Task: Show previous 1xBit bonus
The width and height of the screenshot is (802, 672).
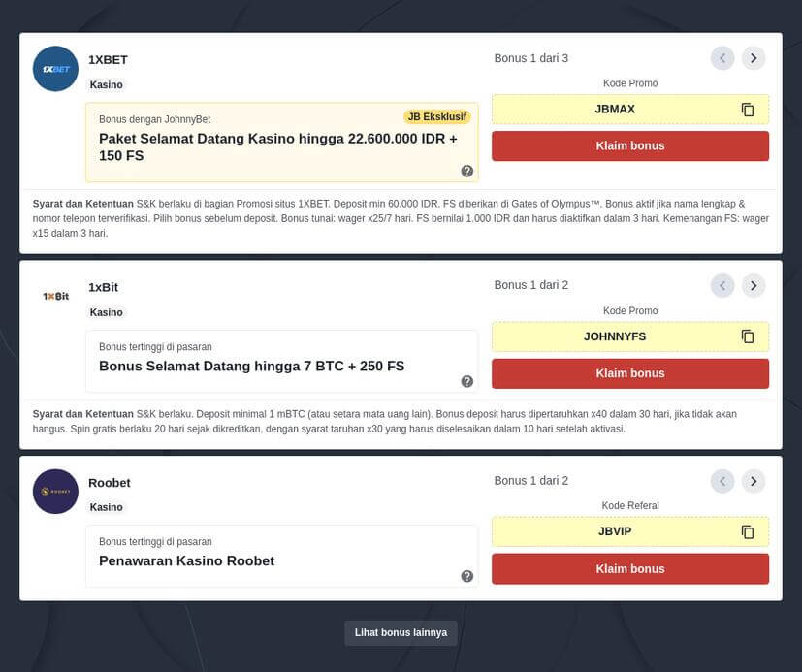Action: coord(722,285)
